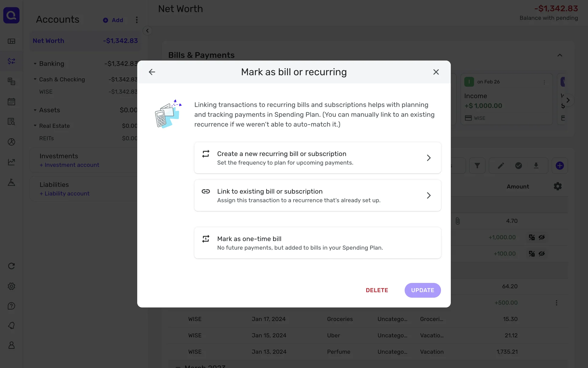The image size is (588, 368).
Task: Open the Amount column settings gear
Action: click(x=558, y=186)
